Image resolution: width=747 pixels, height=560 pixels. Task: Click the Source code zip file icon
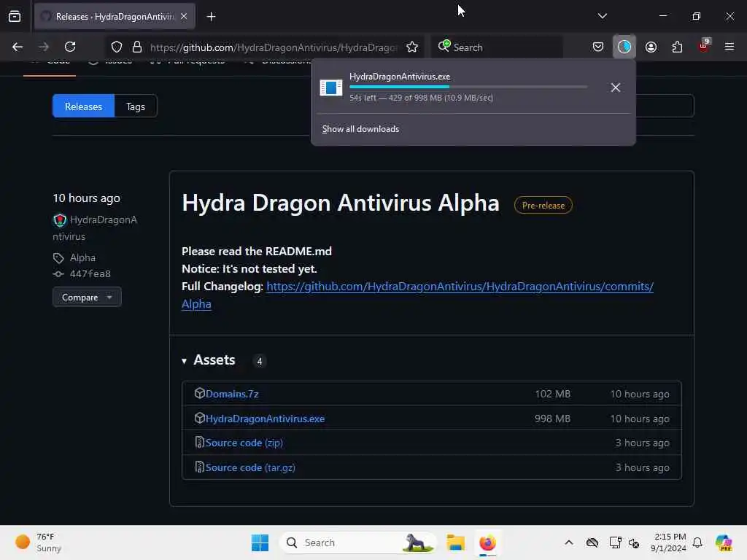tap(200, 443)
